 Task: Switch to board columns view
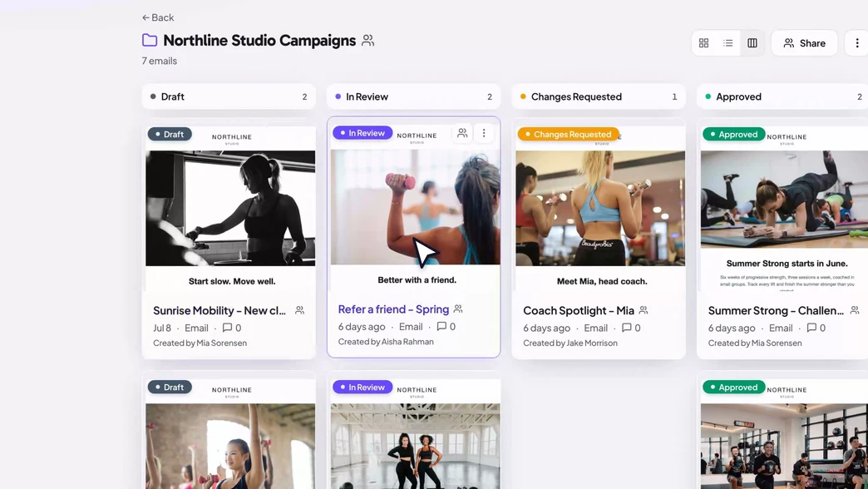752,43
